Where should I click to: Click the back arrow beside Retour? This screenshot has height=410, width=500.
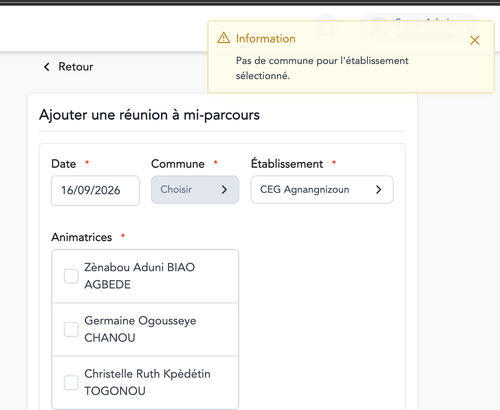pyautogui.click(x=47, y=67)
